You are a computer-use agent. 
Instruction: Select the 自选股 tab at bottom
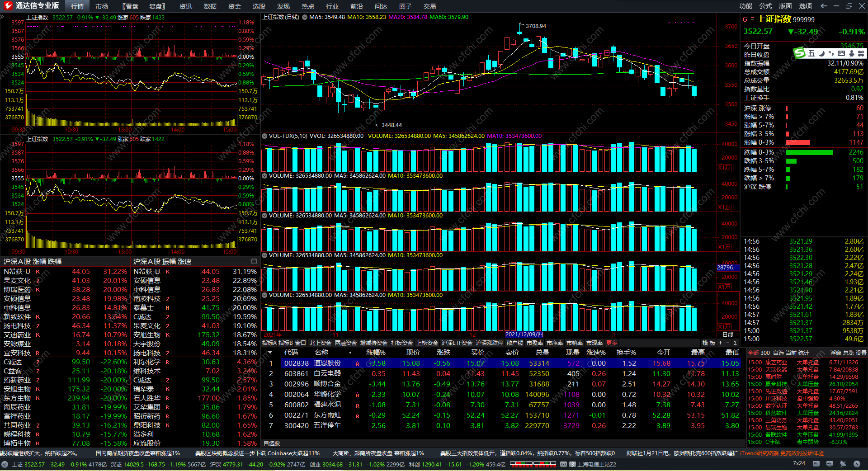[272, 443]
